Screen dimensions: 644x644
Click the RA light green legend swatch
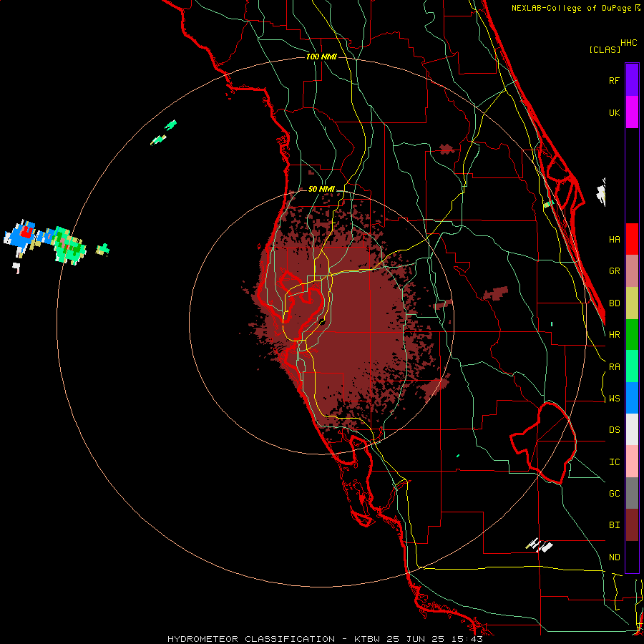tap(632, 366)
